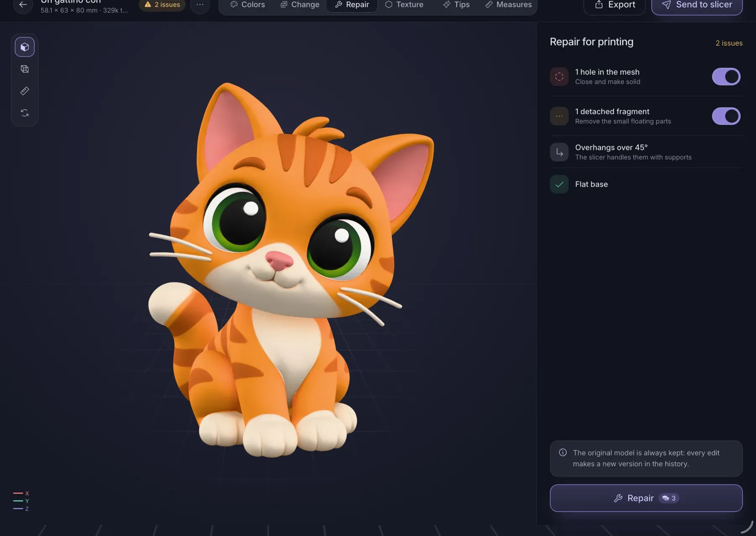The height and width of the screenshot is (536, 756).
Task: Click the dashed circle hole icon
Action: click(559, 77)
